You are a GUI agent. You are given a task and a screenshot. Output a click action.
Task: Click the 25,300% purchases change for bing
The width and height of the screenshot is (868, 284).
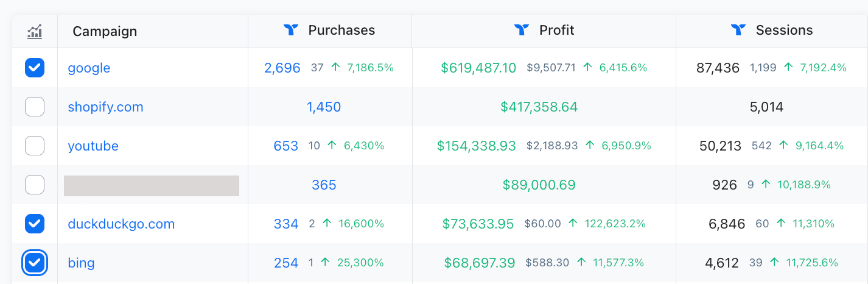tap(360, 263)
